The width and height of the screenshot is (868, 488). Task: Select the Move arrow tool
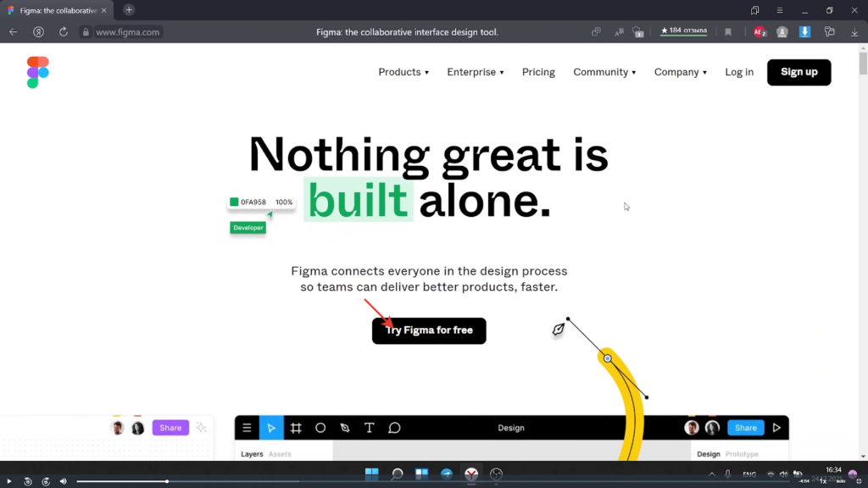point(271,428)
